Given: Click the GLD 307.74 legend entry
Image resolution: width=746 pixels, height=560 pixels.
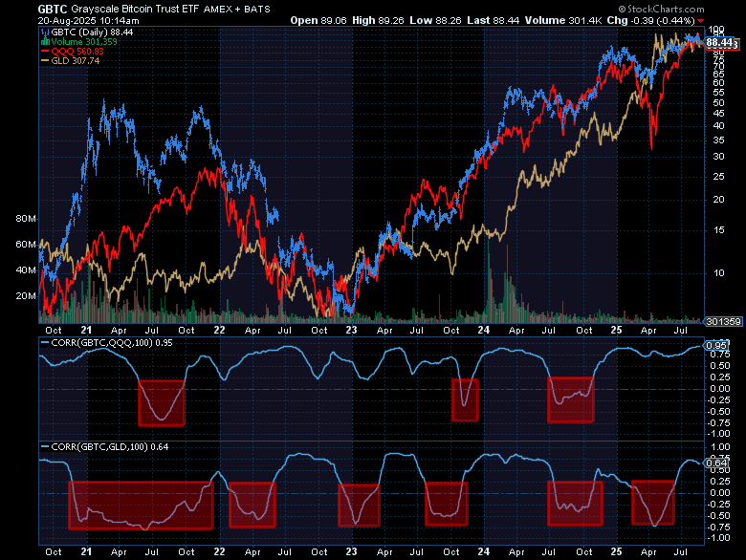Looking at the screenshot, I should point(76,61).
